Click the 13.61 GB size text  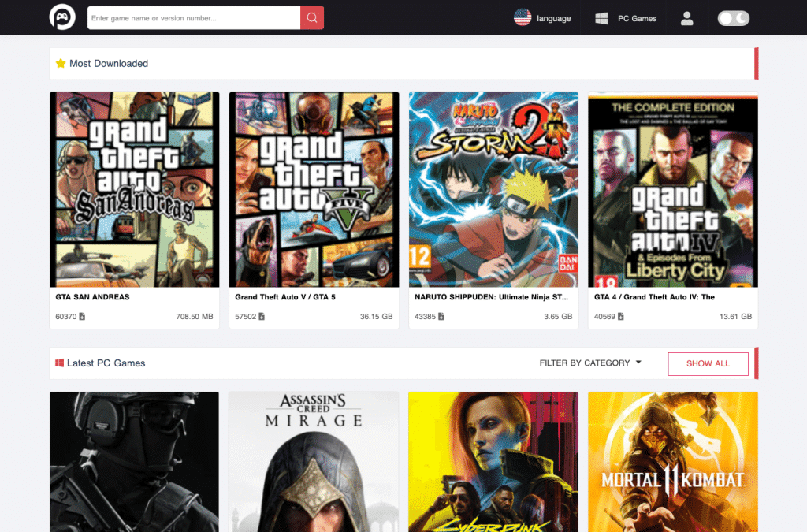pyautogui.click(x=735, y=316)
